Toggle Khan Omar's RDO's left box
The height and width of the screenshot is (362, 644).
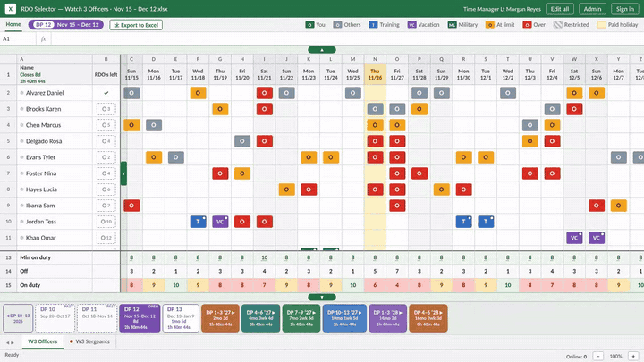point(106,238)
